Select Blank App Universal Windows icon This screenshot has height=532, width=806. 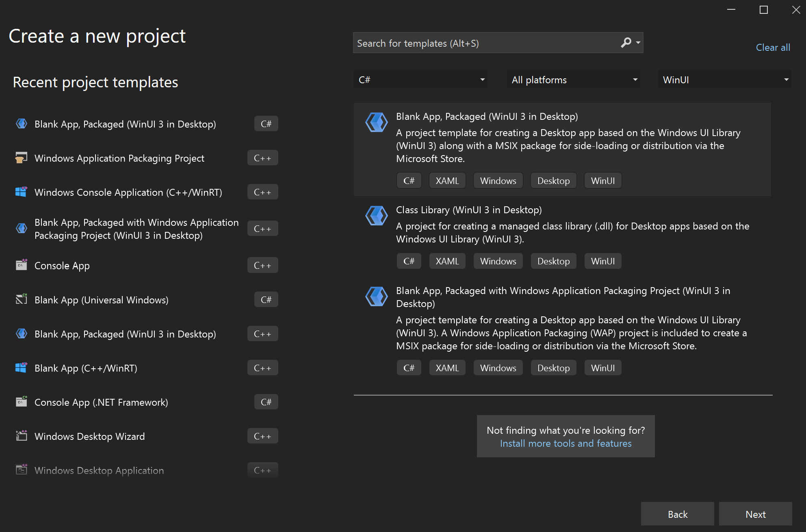coord(21,299)
